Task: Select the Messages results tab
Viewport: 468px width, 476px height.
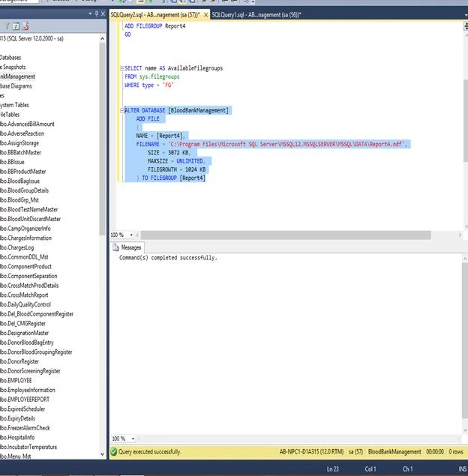Action: [127, 247]
